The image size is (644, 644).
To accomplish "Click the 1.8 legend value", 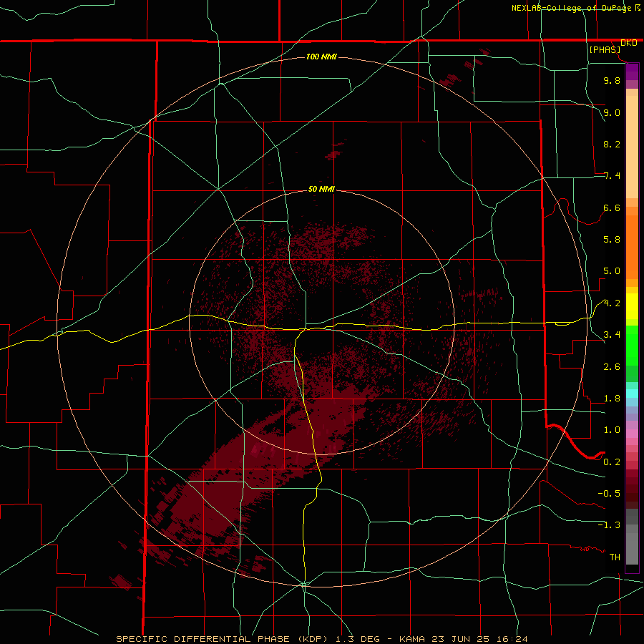I will tap(612, 399).
